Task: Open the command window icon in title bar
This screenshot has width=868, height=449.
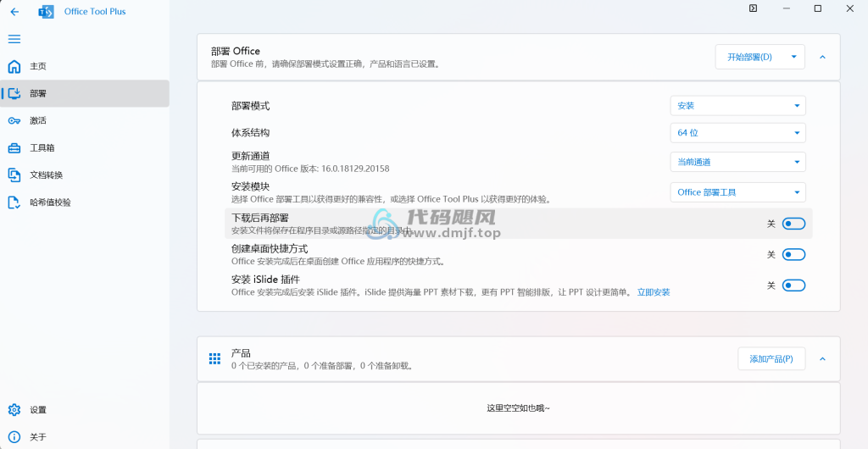Action: [753, 8]
